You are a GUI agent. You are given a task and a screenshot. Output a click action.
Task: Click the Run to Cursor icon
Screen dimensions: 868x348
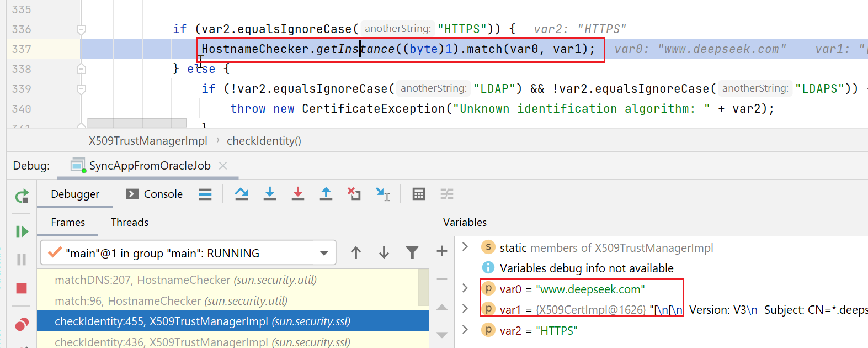(383, 194)
